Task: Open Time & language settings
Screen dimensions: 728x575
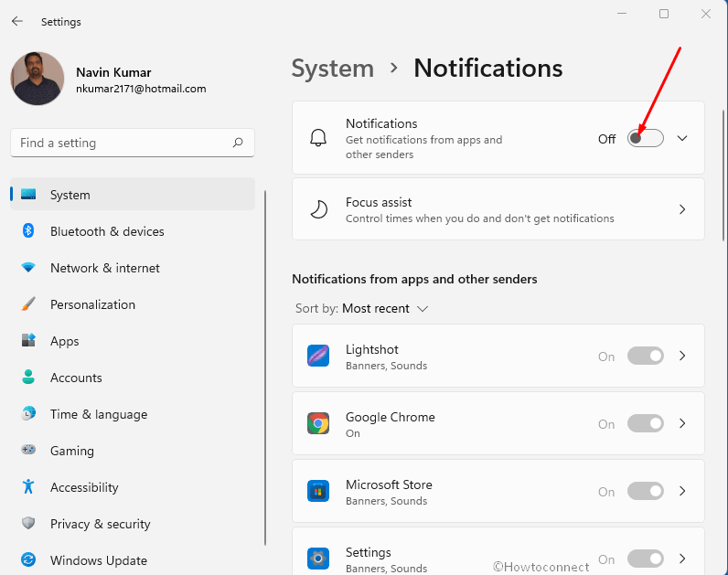Action: tap(133, 413)
